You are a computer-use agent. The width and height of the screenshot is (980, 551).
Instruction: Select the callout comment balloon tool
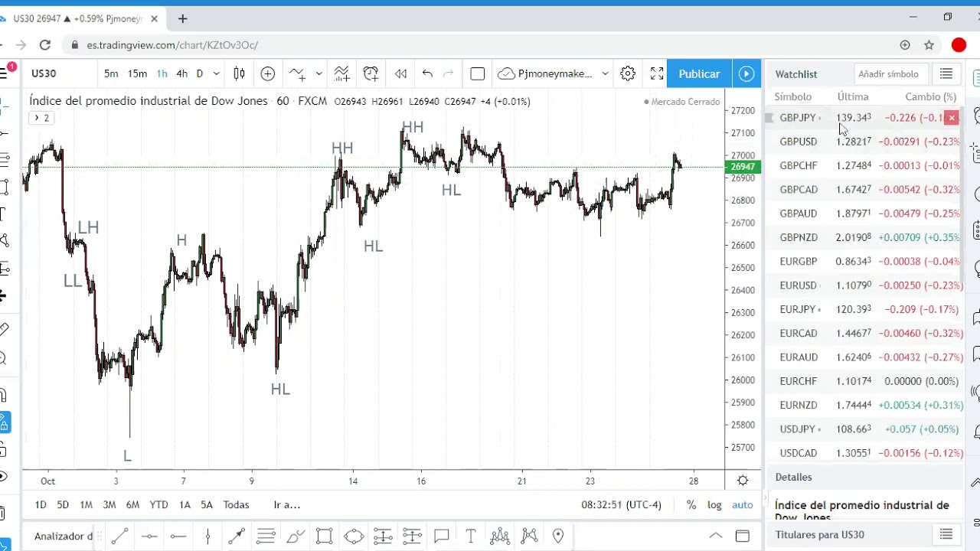tap(441, 536)
